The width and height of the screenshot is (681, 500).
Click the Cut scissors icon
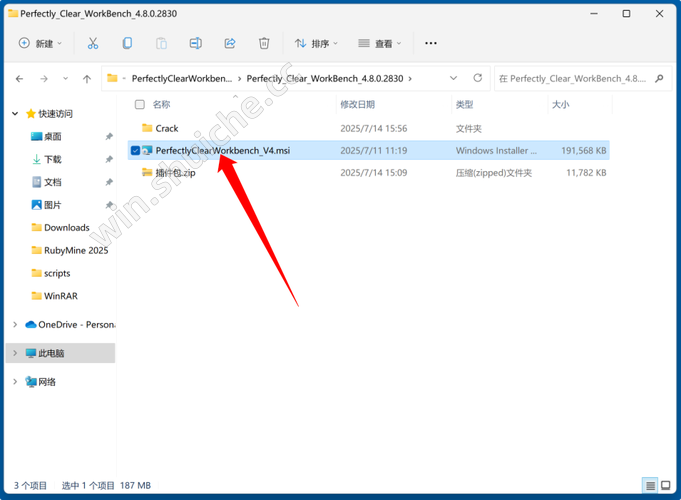[93, 43]
